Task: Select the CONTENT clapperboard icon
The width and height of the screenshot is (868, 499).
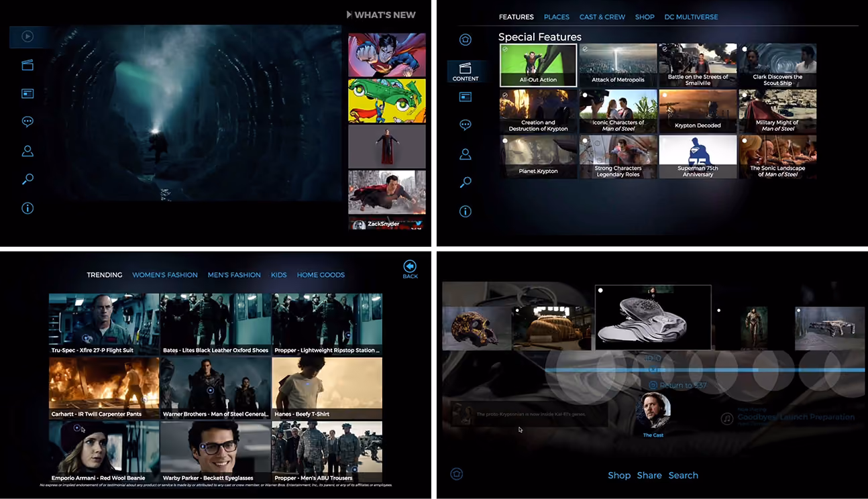Action: coord(466,71)
